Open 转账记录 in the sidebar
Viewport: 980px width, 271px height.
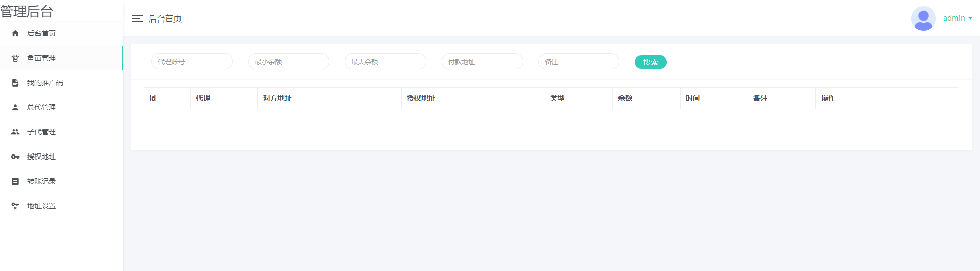point(42,181)
